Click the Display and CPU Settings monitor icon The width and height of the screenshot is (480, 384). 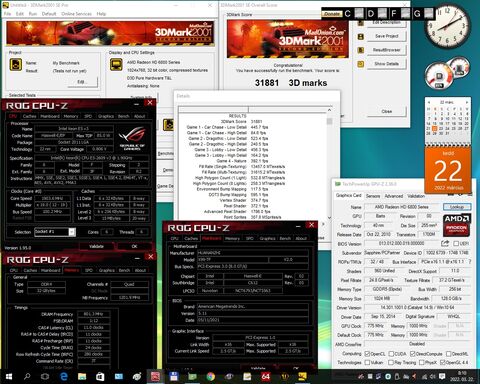pyautogui.click(x=116, y=64)
